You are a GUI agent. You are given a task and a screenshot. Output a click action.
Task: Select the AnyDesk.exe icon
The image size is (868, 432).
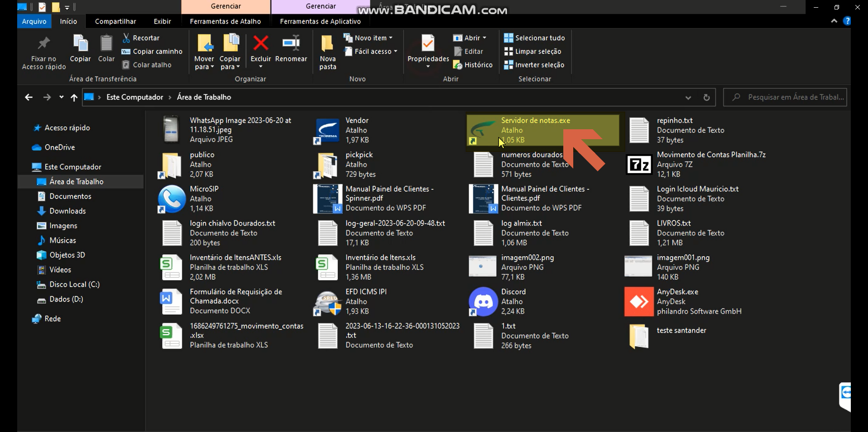[639, 301]
